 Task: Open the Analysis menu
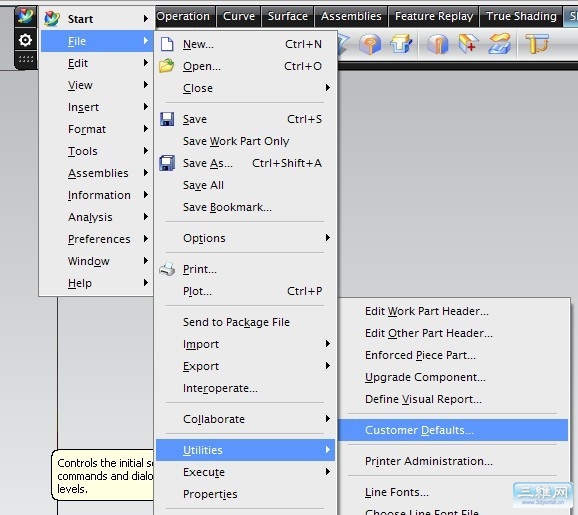pos(97,217)
